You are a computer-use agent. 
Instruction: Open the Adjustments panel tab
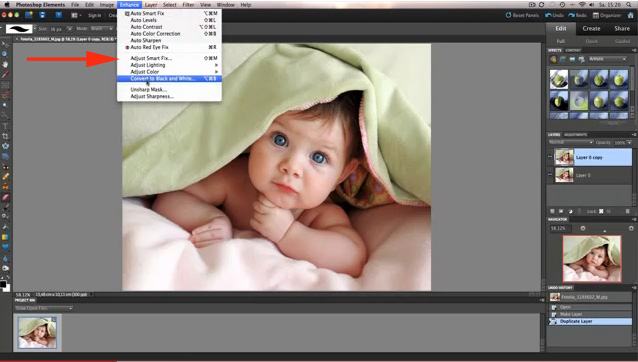(x=575, y=135)
